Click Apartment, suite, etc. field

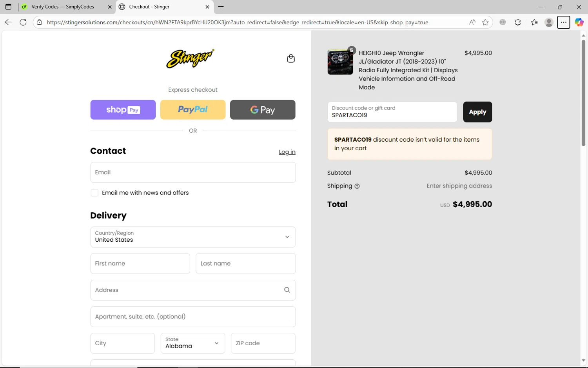point(193,317)
